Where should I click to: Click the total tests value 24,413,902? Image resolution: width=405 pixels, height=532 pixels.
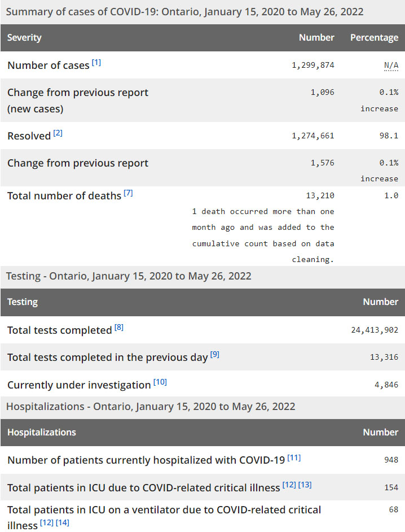pyautogui.click(x=375, y=330)
